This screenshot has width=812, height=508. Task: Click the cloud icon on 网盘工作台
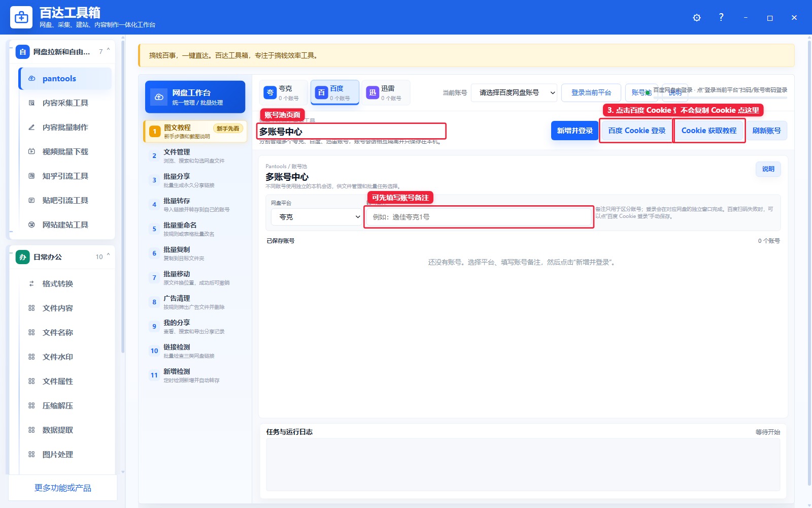pos(159,97)
